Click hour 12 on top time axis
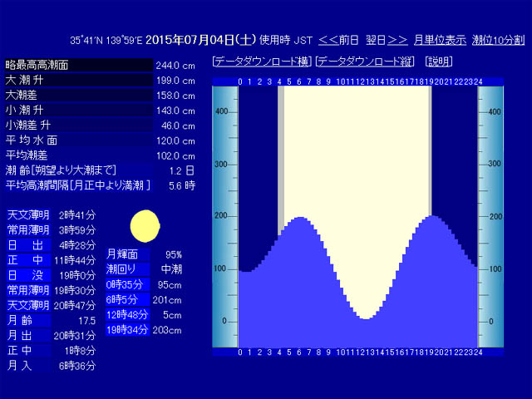Viewport: 532px width, 399px height. (x=362, y=81)
